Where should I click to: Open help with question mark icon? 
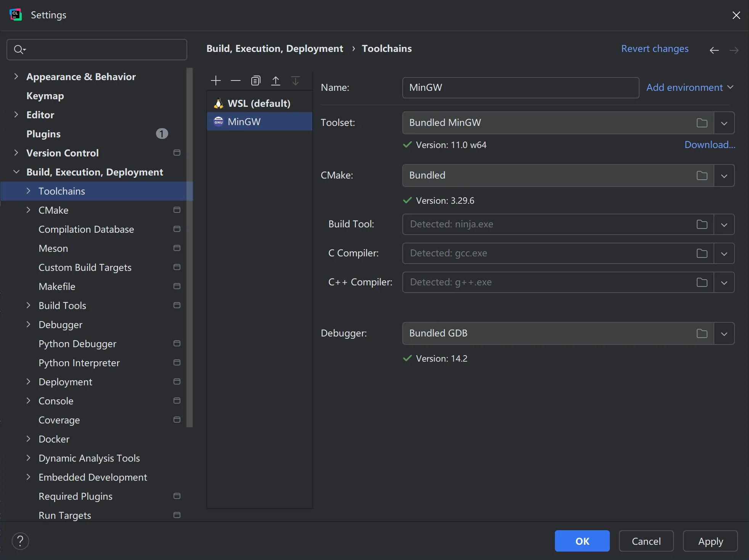pyautogui.click(x=20, y=541)
